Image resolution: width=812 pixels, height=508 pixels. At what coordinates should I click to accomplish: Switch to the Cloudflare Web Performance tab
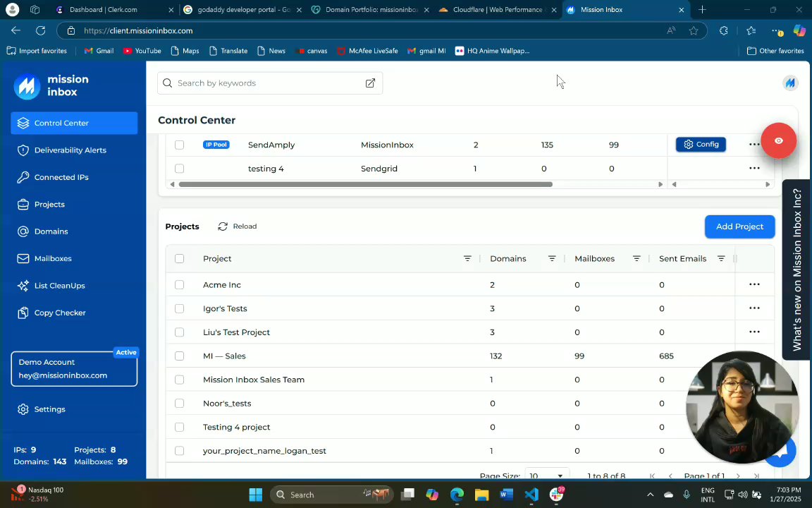(x=497, y=10)
